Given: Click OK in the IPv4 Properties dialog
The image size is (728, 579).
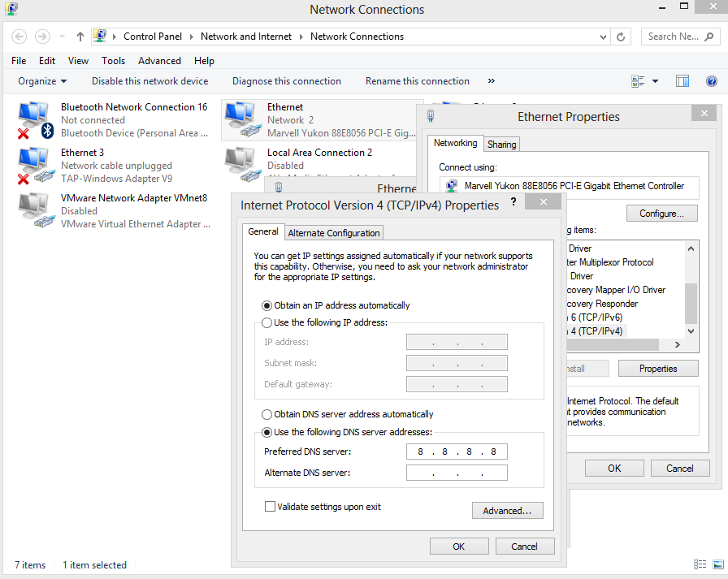Looking at the screenshot, I should [x=459, y=547].
